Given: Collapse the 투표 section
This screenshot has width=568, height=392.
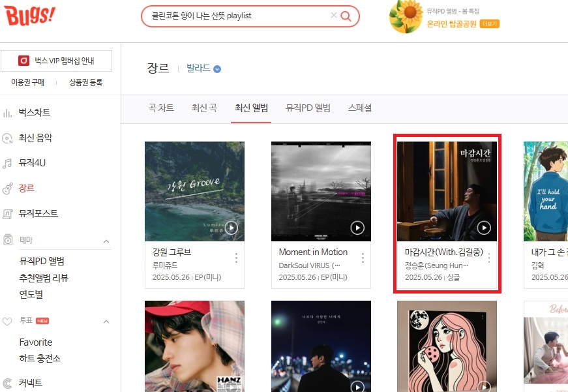Looking at the screenshot, I should 106,322.
